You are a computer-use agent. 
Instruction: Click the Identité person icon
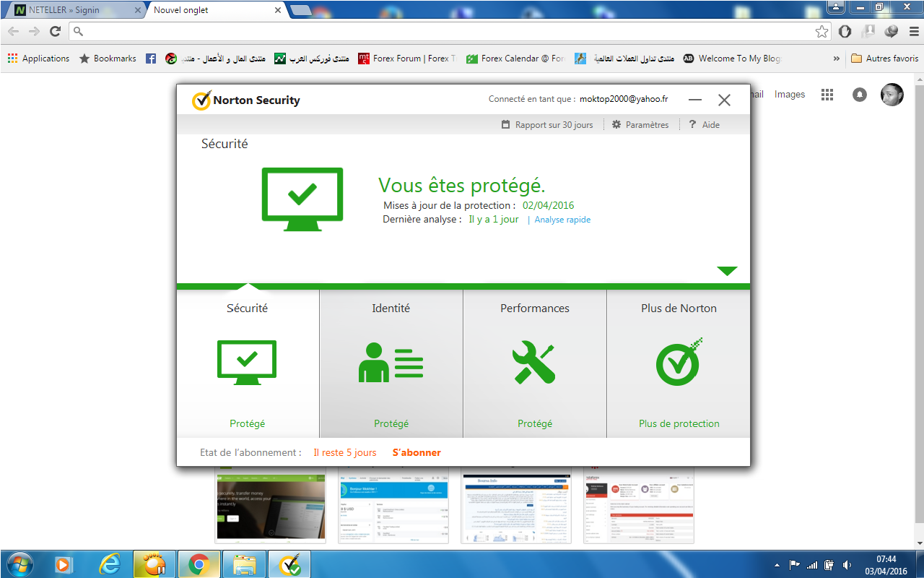coord(391,363)
